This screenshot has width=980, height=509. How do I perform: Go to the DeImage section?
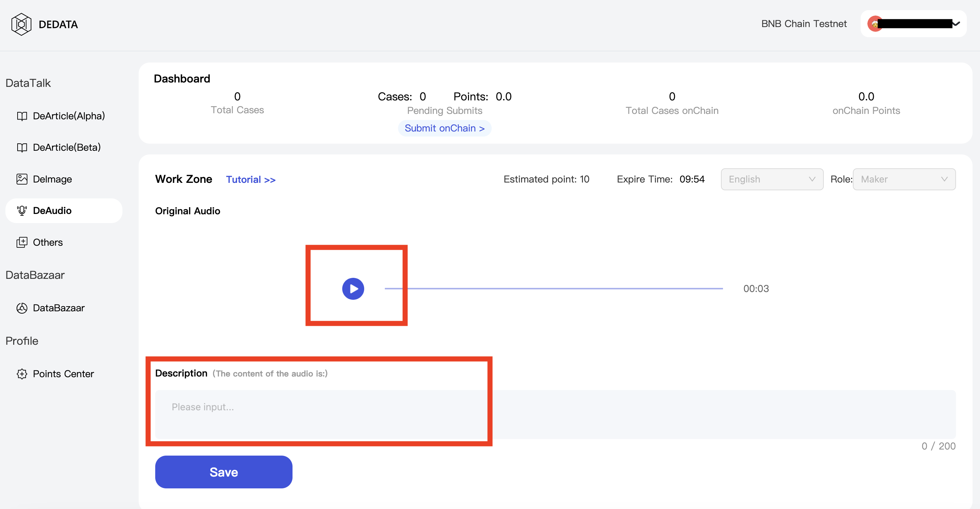point(64,179)
